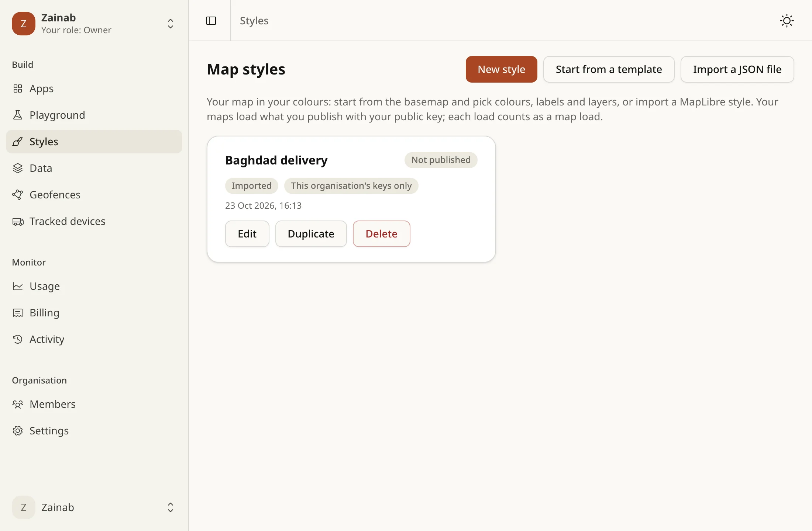View the Usage page
Screen dimensions: 812x531
coord(94,286)
